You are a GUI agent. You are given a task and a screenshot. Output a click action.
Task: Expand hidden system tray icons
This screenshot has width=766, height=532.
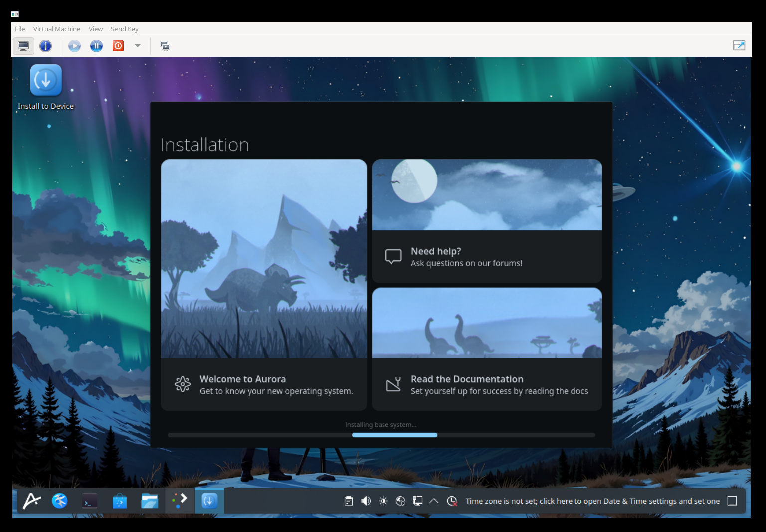tap(434, 501)
